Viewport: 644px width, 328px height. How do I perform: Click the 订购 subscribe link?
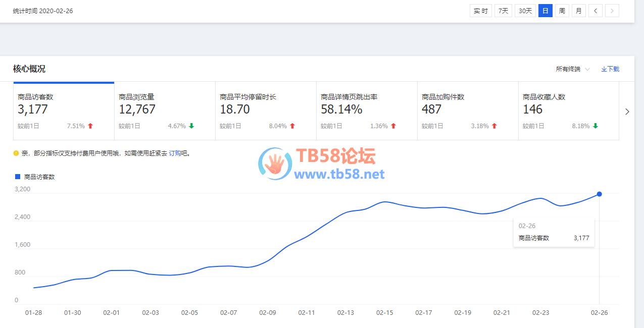click(174, 153)
